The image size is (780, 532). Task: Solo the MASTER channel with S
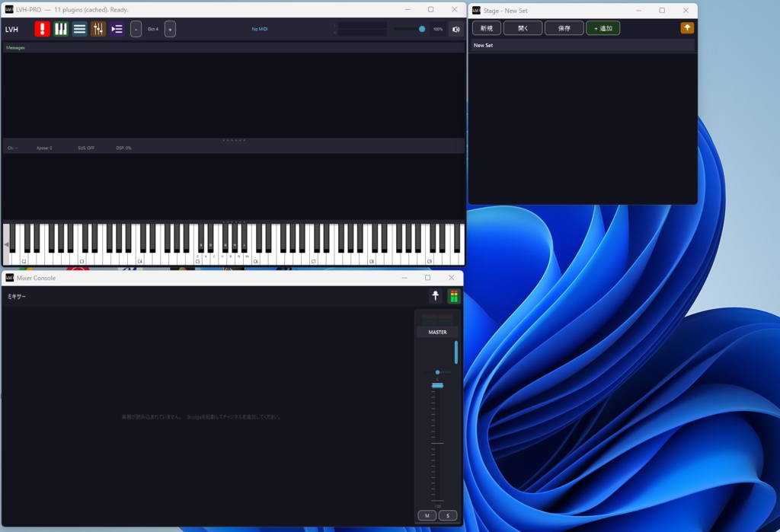coord(448,515)
